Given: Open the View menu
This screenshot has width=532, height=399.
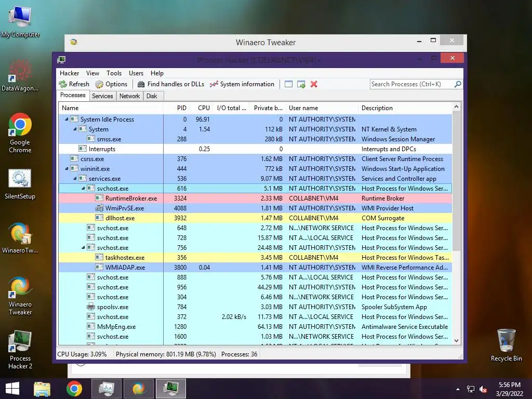Looking at the screenshot, I should click(92, 73).
